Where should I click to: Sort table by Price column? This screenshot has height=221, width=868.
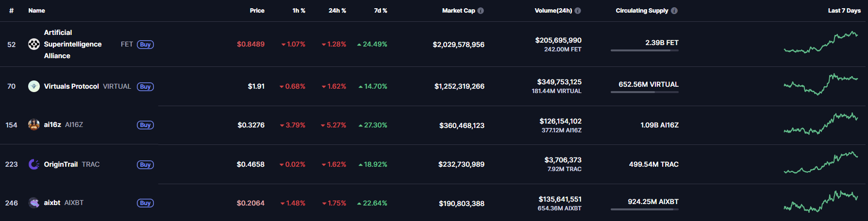point(257,11)
